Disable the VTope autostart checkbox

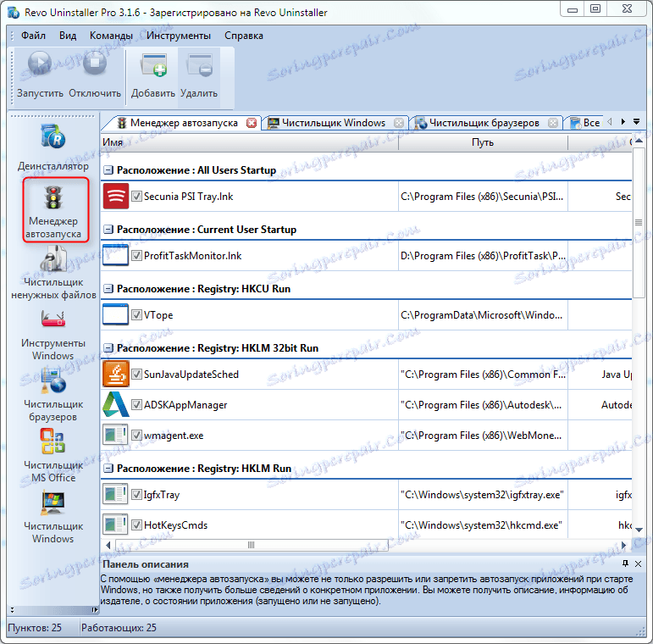[x=136, y=315]
